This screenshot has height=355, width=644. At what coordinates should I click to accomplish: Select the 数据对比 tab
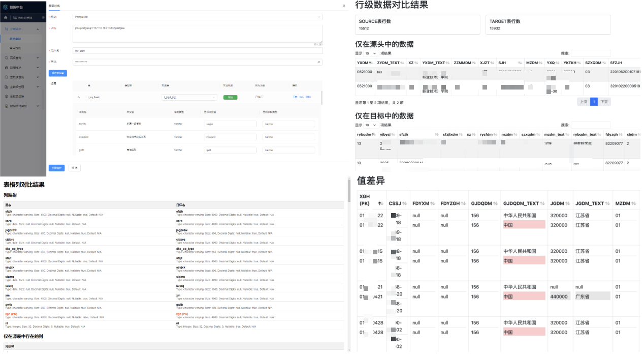(54, 6)
